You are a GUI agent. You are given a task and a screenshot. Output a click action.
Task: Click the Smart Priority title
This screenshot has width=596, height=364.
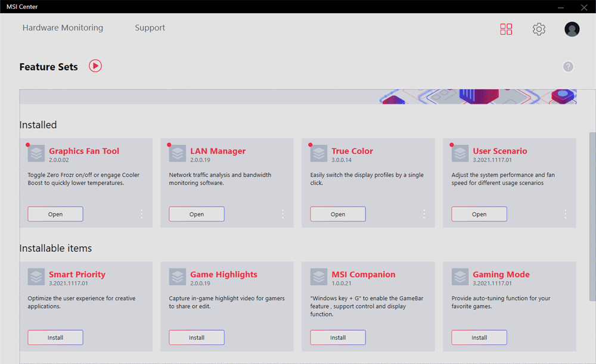coord(77,274)
